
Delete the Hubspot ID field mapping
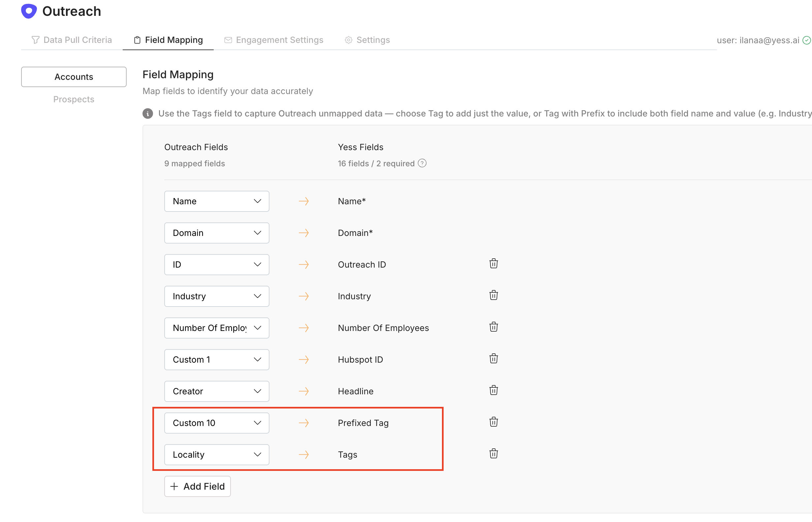pos(493,359)
